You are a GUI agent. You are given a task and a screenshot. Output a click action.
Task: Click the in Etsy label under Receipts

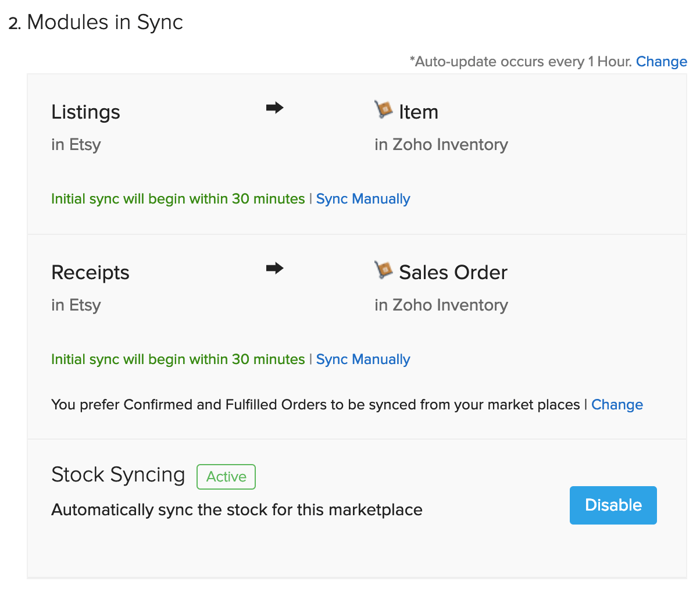pyautogui.click(x=76, y=305)
